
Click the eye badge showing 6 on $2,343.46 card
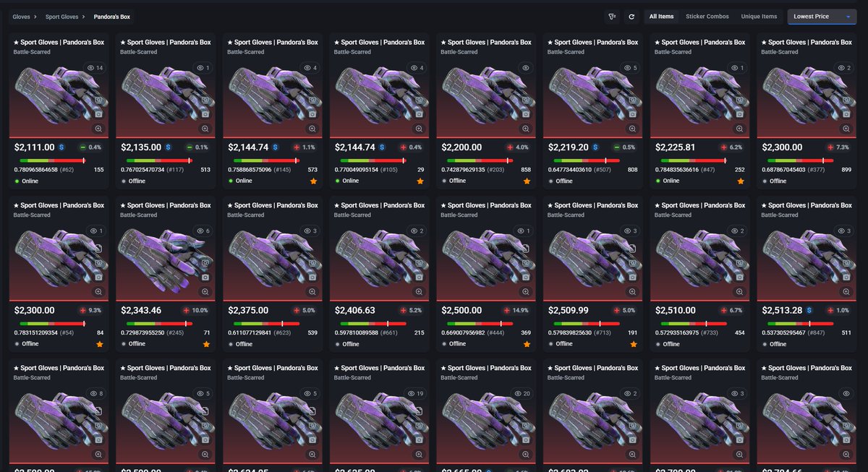coord(204,231)
